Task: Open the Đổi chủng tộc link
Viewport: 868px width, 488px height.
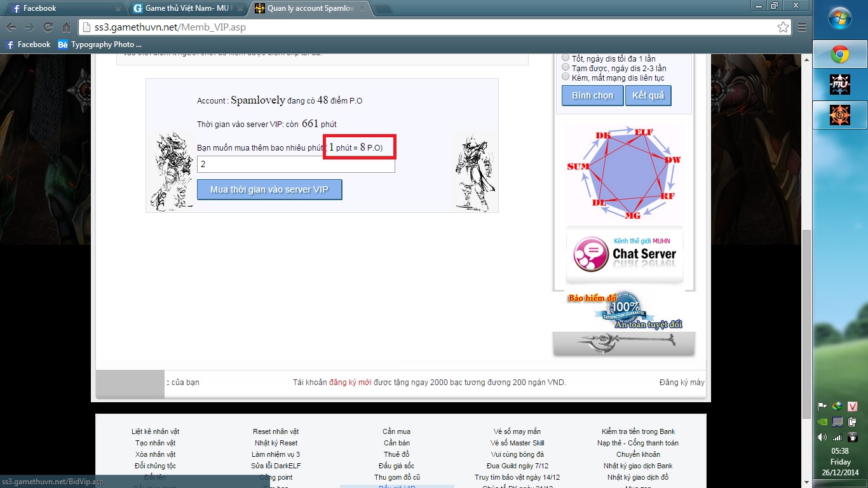Action: tap(156, 466)
